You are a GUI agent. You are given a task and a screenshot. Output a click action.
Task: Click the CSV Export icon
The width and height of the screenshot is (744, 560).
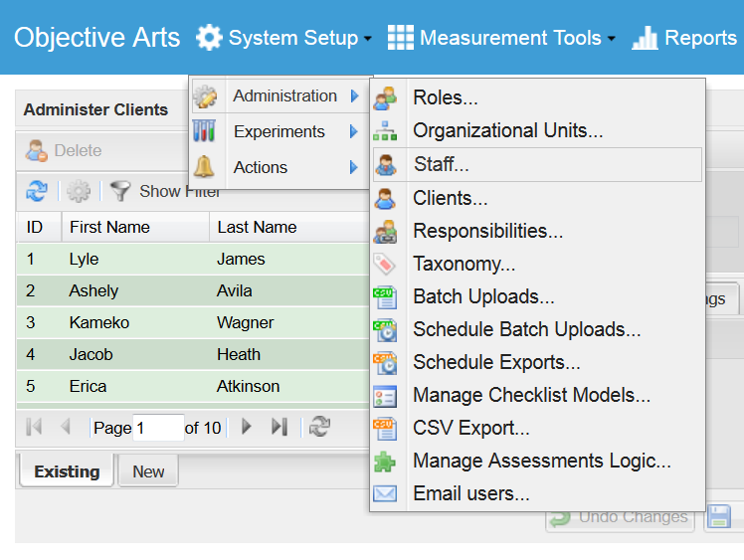(x=385, y=429)
